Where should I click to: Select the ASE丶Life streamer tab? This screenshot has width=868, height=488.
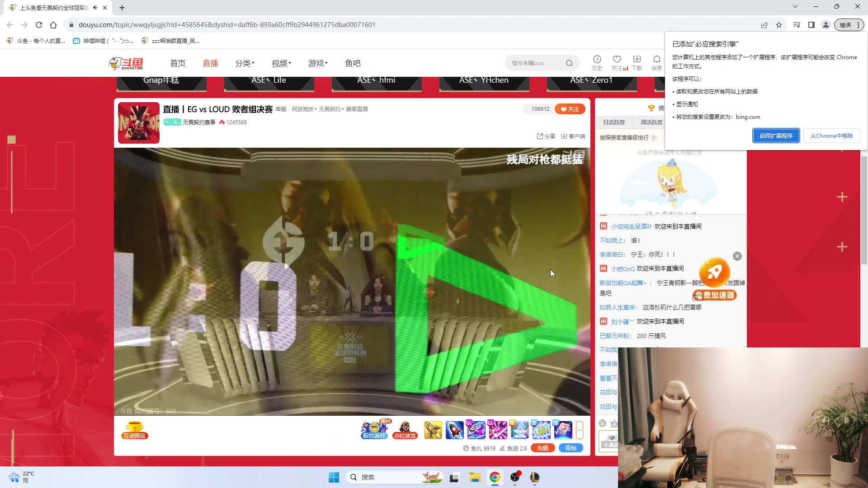269,83
